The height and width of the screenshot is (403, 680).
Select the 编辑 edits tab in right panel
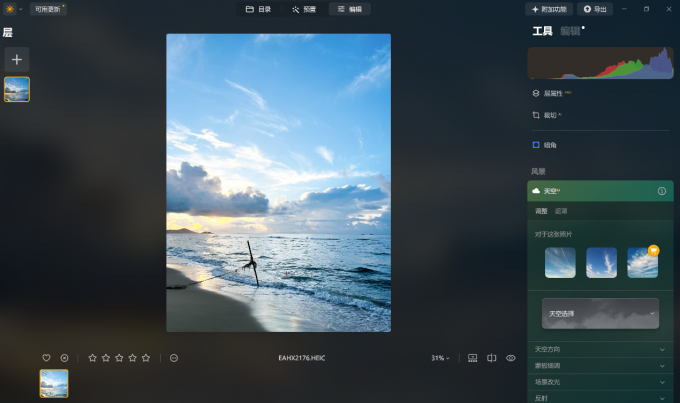coord(570,31)
